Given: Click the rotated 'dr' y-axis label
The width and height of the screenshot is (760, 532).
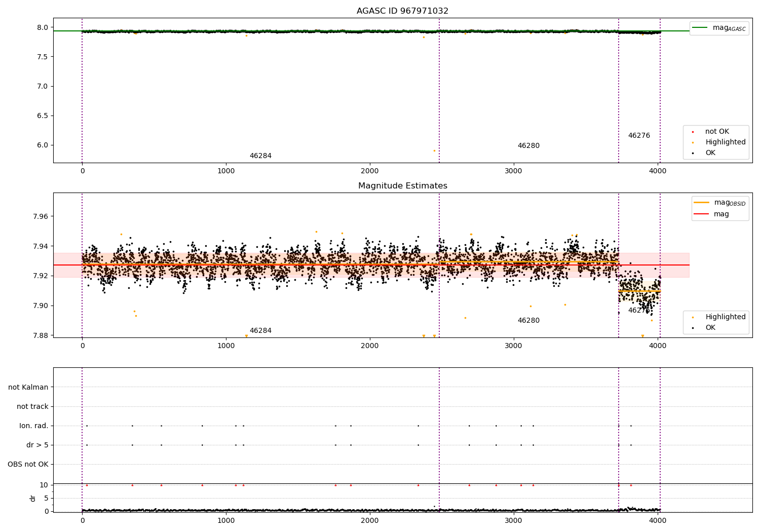Looking at the screenshot, I should 33,498.
